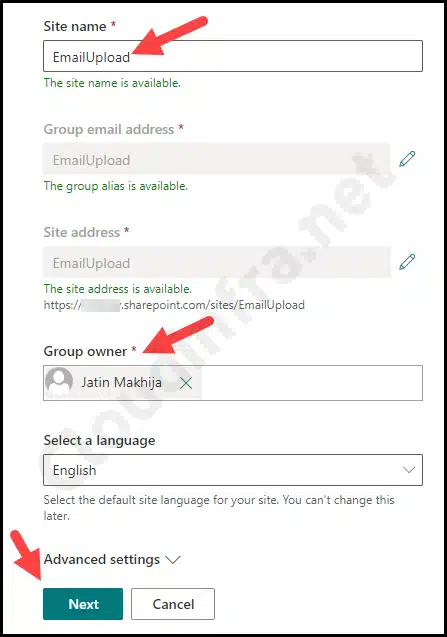Viewport: 447px width, 637px height.
Task: Click the Site name label
Action: [75, 26]
